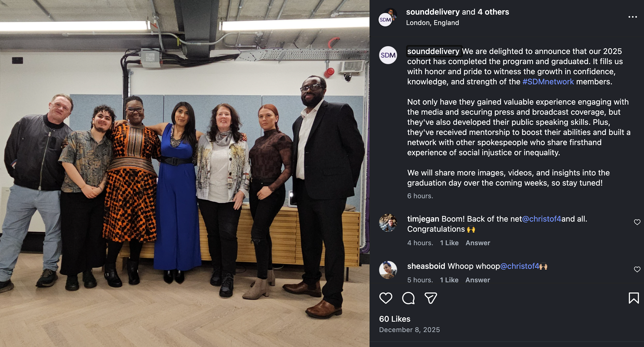Like the post with the heart icon
The width and height of the screenshot is (644, 347).
point(386,298)
